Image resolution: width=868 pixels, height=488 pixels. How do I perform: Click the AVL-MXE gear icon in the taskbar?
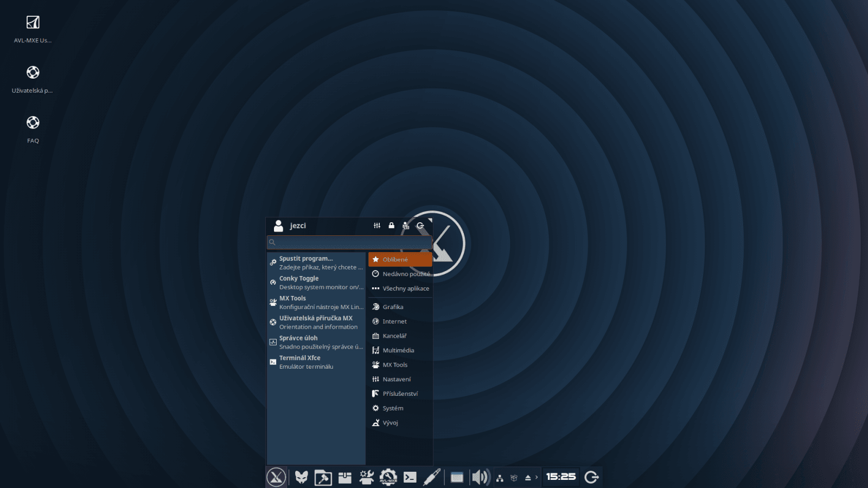[387, 478]
